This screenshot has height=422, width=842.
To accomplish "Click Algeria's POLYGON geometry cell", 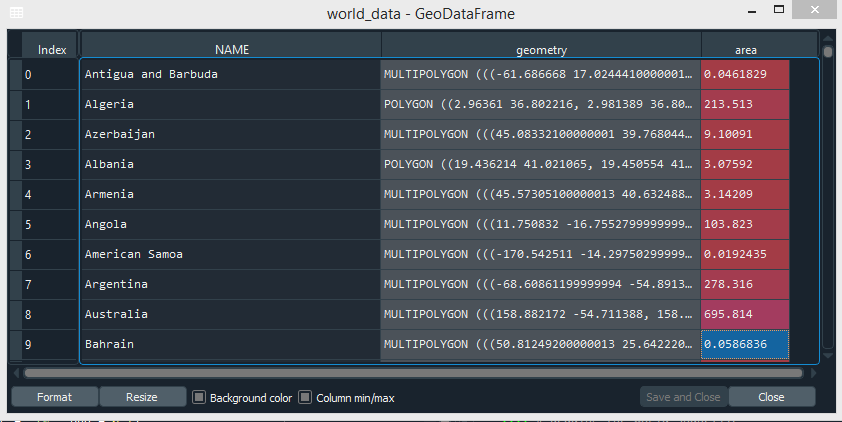I will [x=540, y=104].
